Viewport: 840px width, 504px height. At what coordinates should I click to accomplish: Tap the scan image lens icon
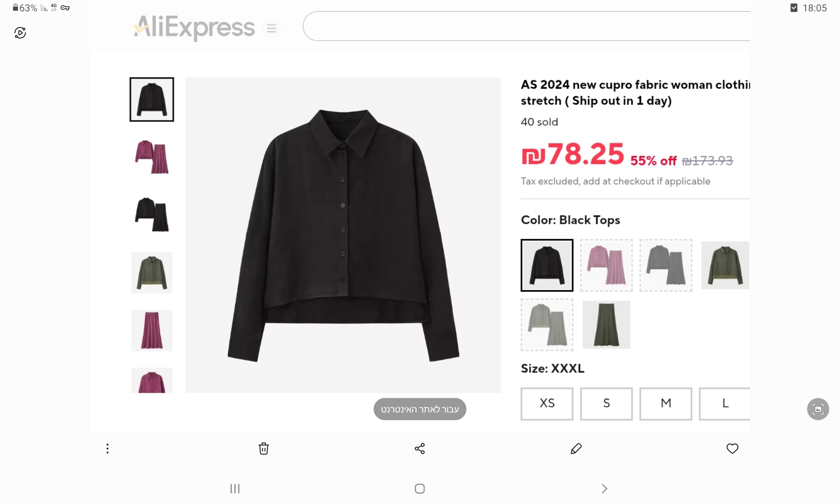818,409
